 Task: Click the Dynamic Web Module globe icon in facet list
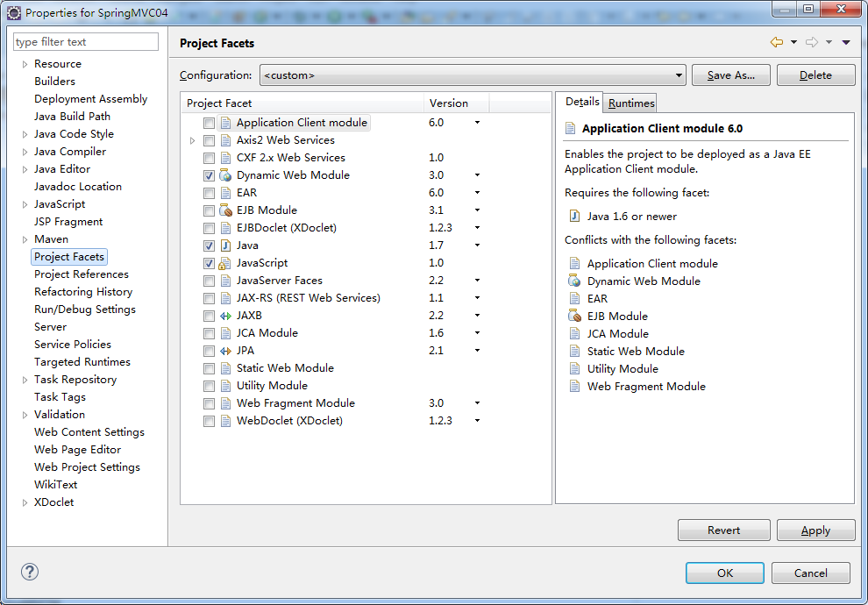click(x=225, y=175)
